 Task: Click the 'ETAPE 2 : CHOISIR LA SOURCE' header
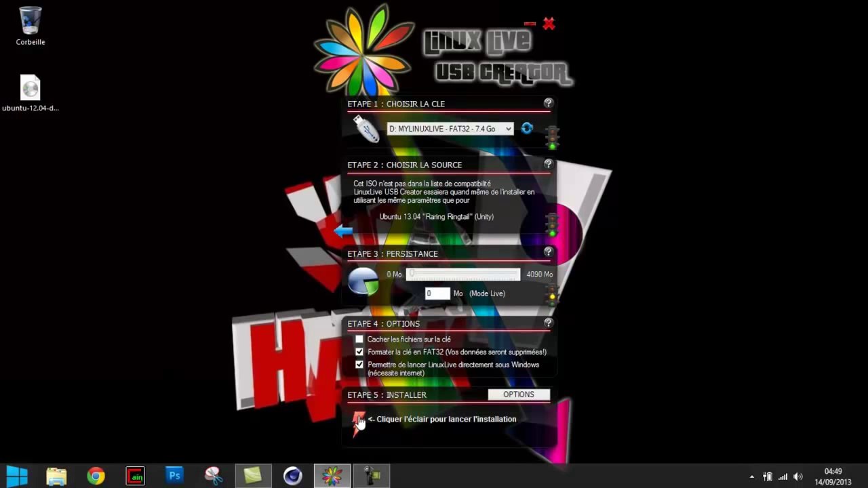click(x=405, y=165)
